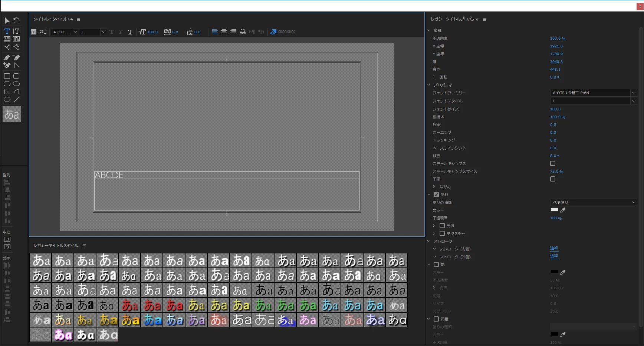Choose the Pen tool
644x346 pixels.
tap(7, 57)
